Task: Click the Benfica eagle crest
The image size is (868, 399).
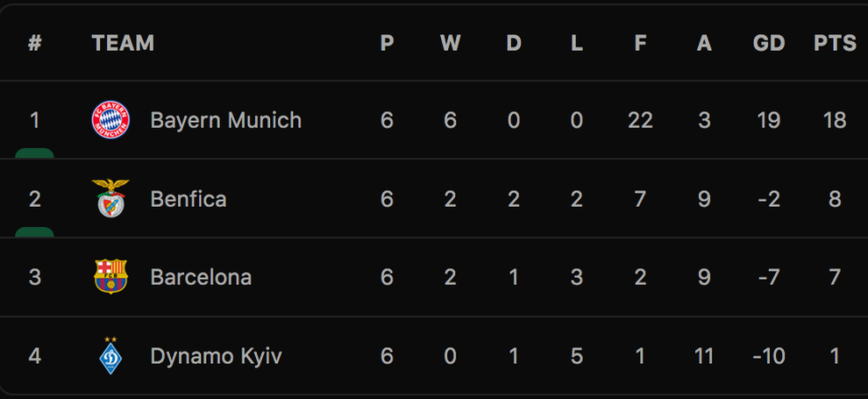Action: 111,199
